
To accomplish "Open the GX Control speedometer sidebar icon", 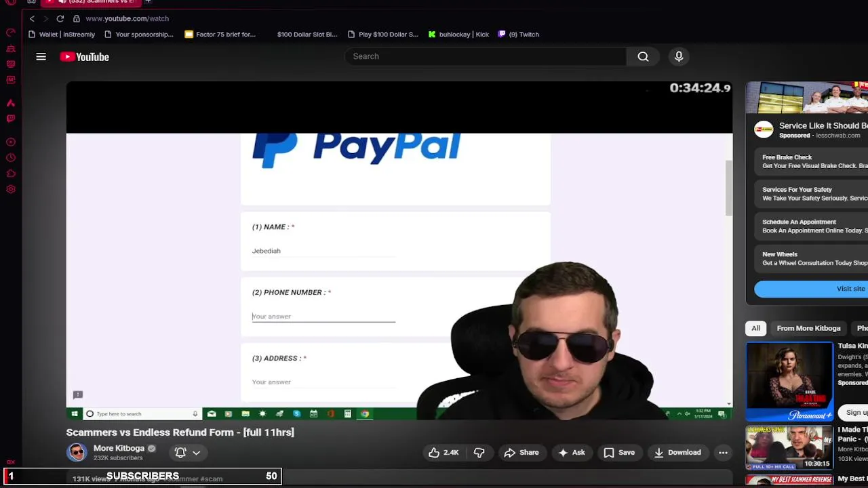I will [11, 33].
